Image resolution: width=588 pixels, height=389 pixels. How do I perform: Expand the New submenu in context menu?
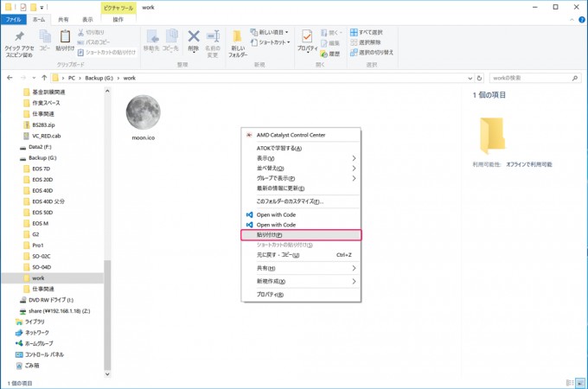tap(301, 281)
